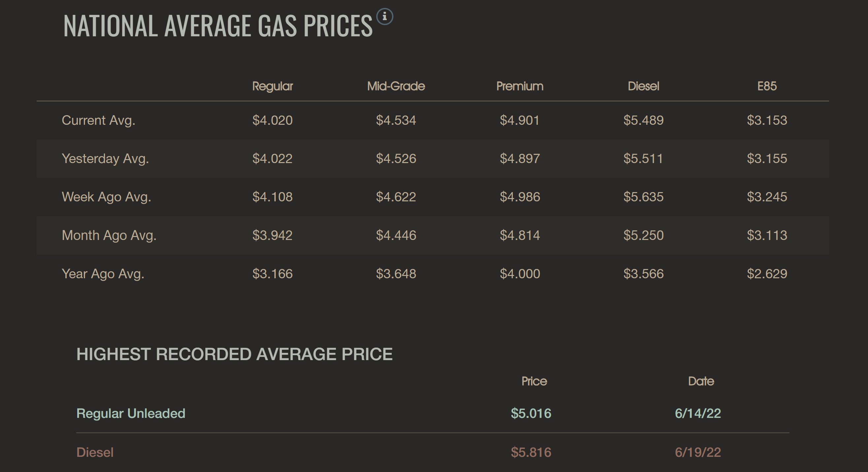Click the 6/19/22 record diesel date
Screen dimensions: 868x472
(x=697, y=452)
